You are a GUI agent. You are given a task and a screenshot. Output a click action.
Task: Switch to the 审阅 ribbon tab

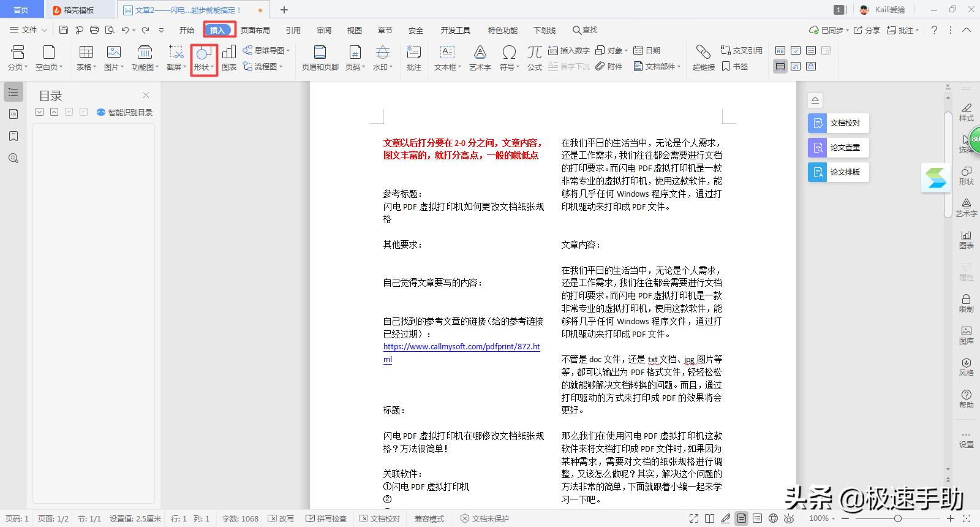(x=324, y=30)
